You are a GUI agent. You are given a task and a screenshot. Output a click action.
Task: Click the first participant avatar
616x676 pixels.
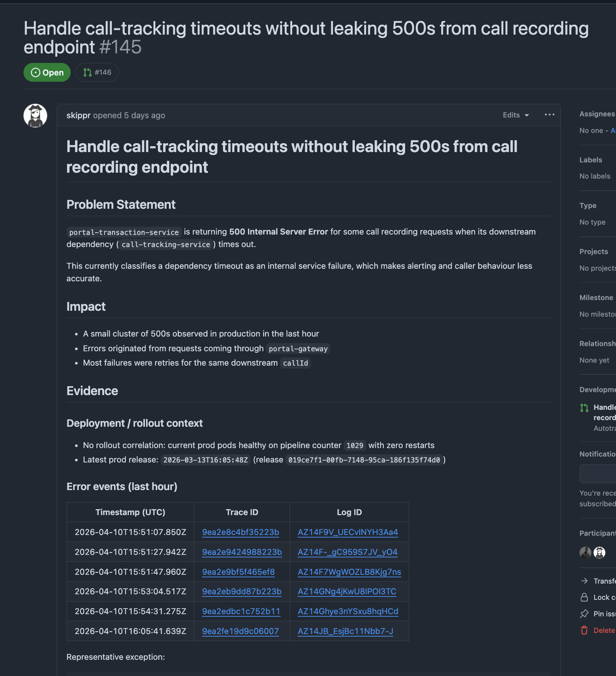click(585, 552)
